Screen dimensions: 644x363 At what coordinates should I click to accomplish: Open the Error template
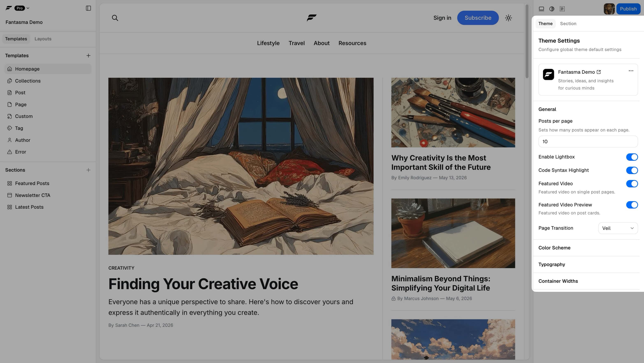48,152
